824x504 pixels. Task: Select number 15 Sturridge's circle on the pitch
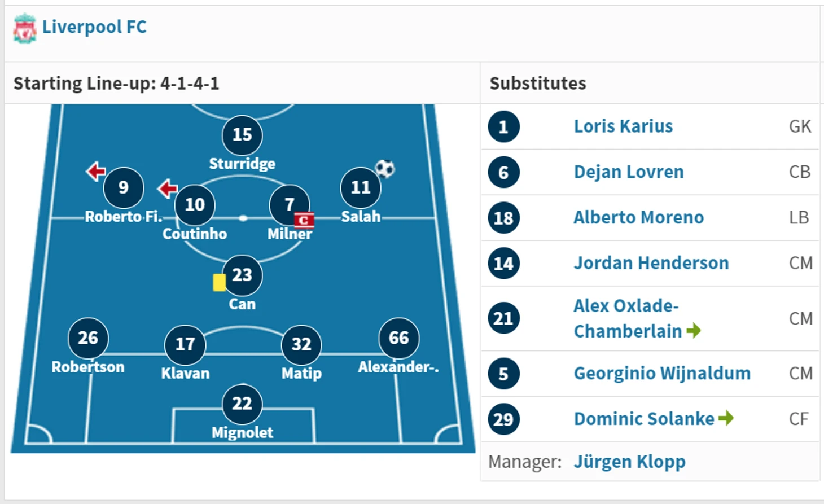pyautogui.click(x=242, y=135)
